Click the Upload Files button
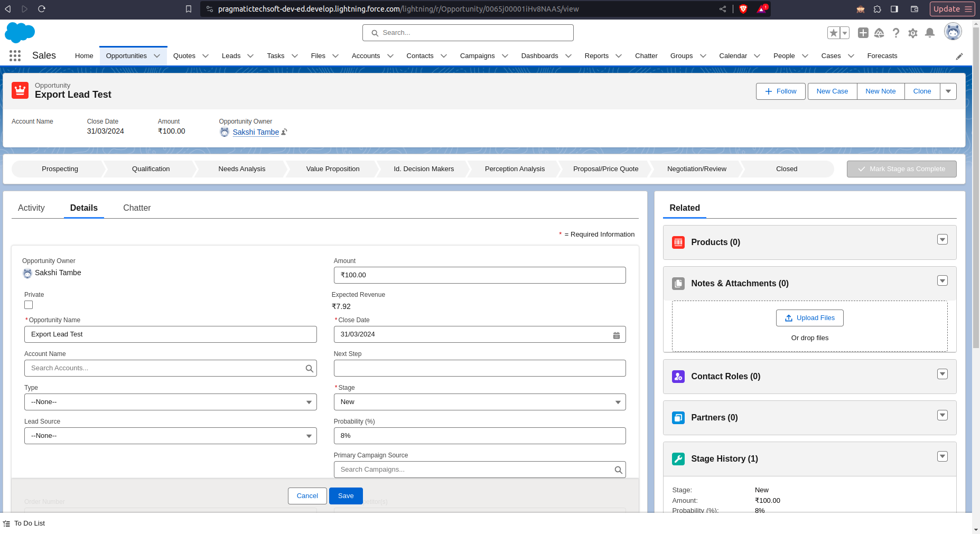The height and width of the screenshot is (534, 980). tap(810, 318)
